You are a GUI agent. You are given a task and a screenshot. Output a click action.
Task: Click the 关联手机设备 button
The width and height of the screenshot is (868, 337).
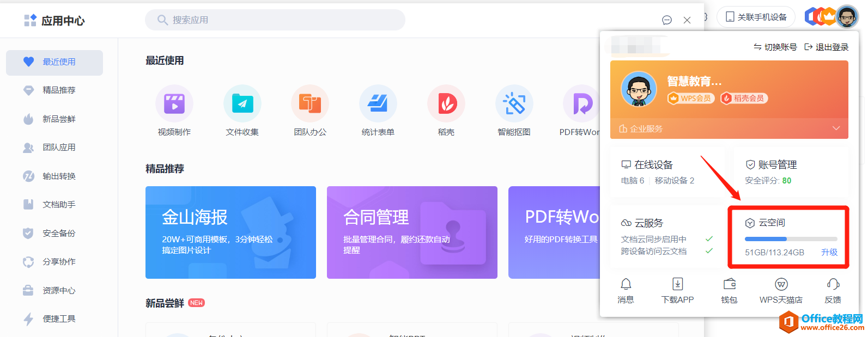pyautogui.click(x=756, y=17)
